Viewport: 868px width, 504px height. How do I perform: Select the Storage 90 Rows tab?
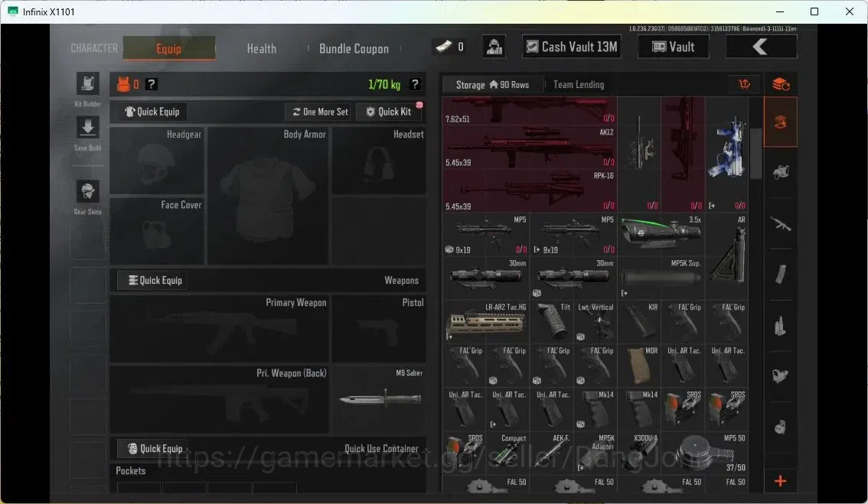coord(493,85)
